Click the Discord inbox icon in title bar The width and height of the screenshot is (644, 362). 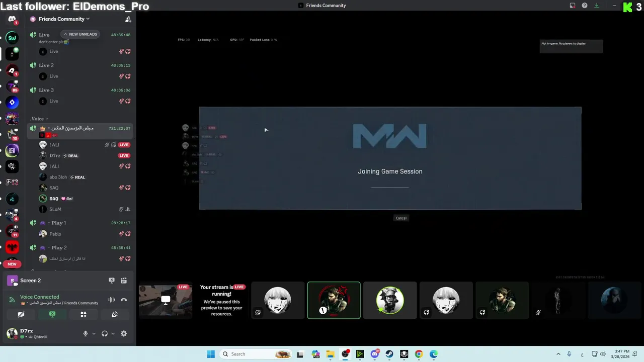click(573, 6)
